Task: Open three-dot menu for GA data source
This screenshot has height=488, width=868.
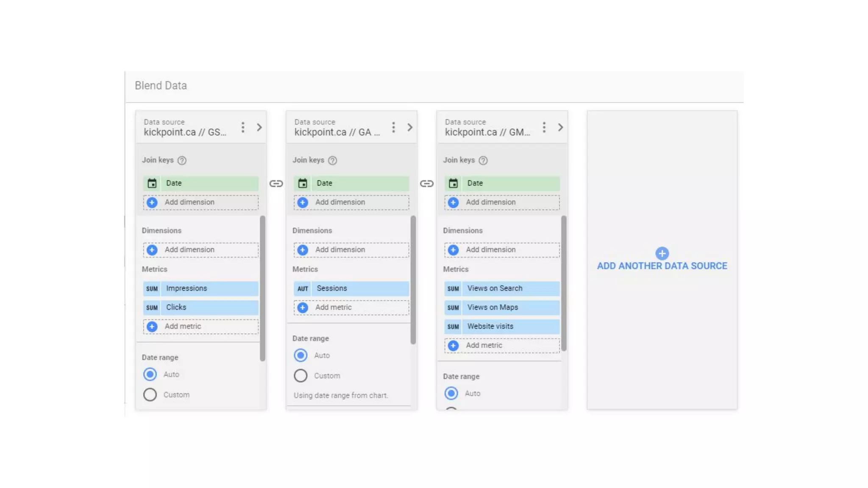Action: [x=393, y=127]
